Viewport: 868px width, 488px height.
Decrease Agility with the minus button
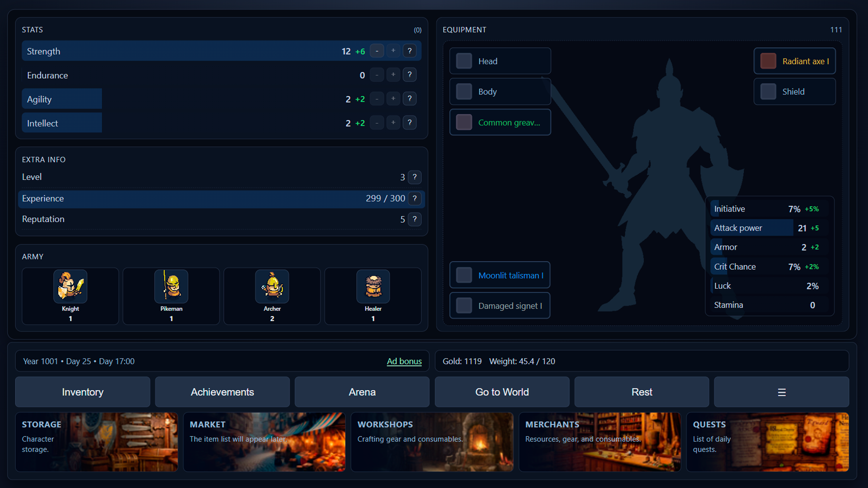[377, 99]
